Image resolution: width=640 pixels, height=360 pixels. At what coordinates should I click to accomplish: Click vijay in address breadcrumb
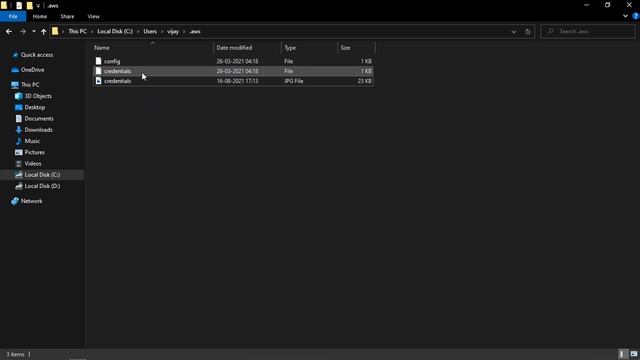pyautogui.click(x=173, y=31)
